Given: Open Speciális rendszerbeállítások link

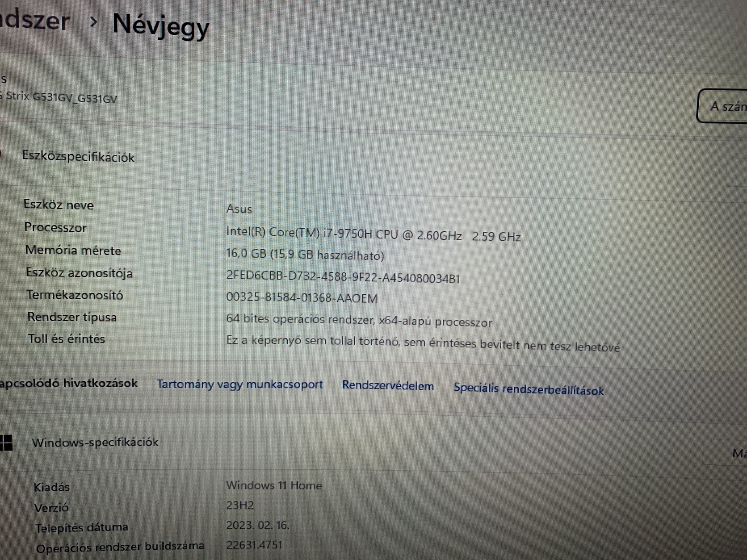Looking at the screenshot, I should (529, 389).
